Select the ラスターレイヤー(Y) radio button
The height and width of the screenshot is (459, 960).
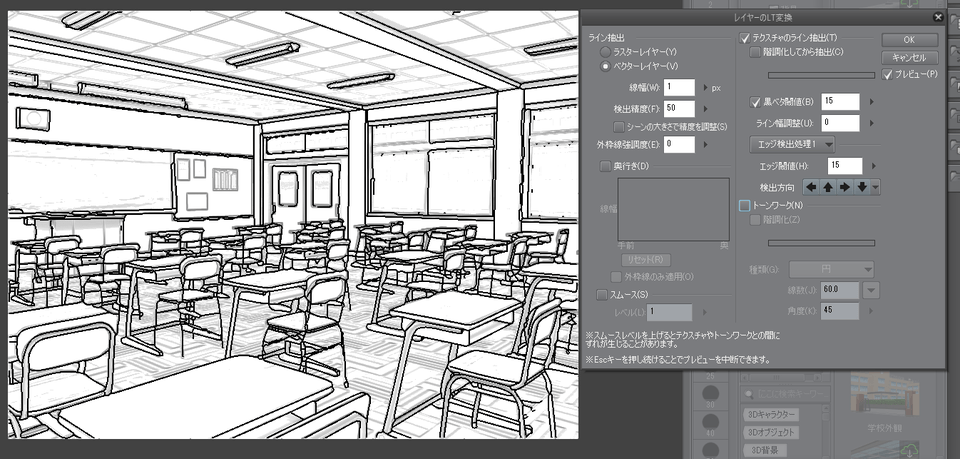[x=605, y=51]
